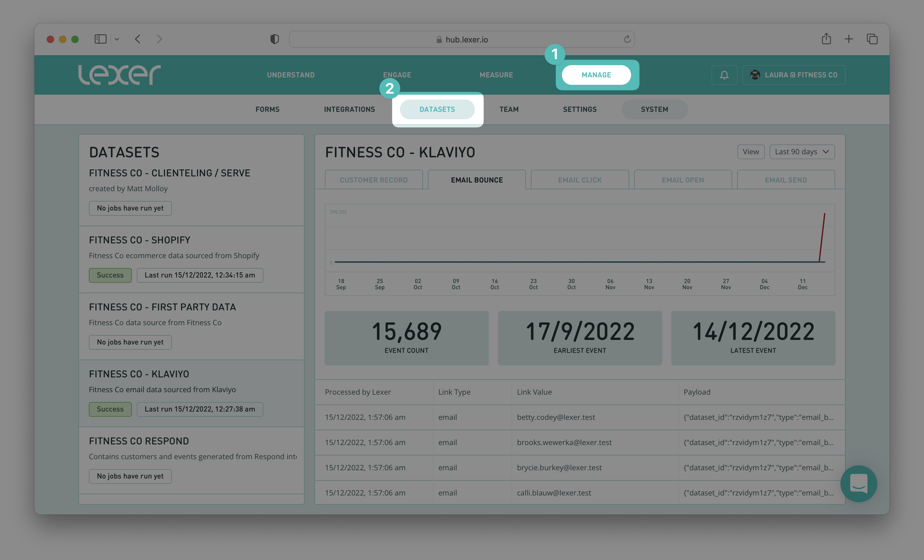Switch to the Customer Record tab
The height and width of the screenshot is (560, 924).
coord(373,180)
